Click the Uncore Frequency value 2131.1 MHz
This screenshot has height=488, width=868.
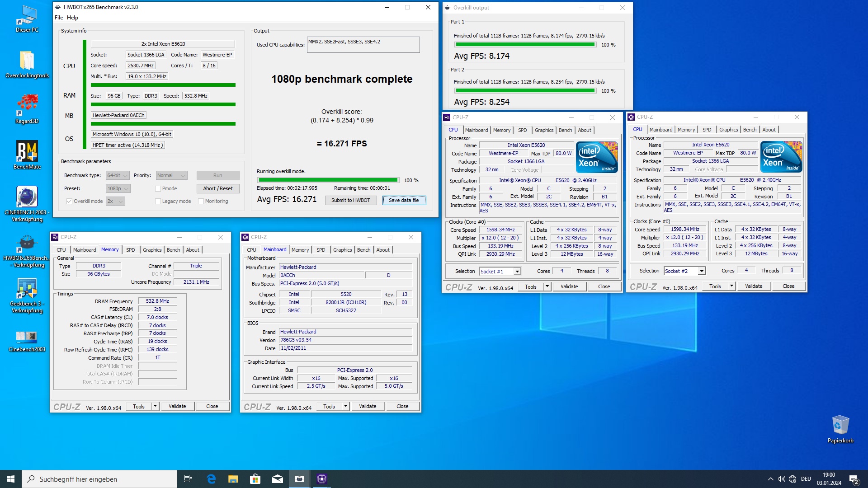[x=196, y=282]
